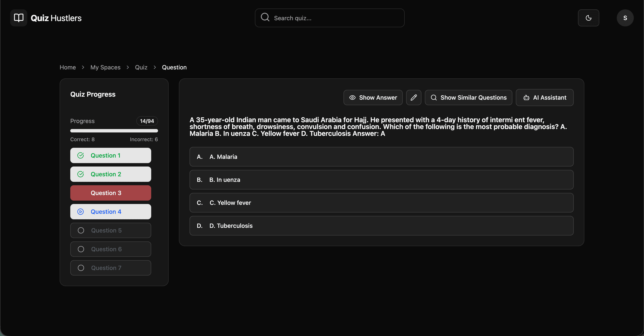The width and height of the screenshot is (644, 336).
Task: Navigate to My Spaces in the breadcrumb
Action: pos(105,67)
